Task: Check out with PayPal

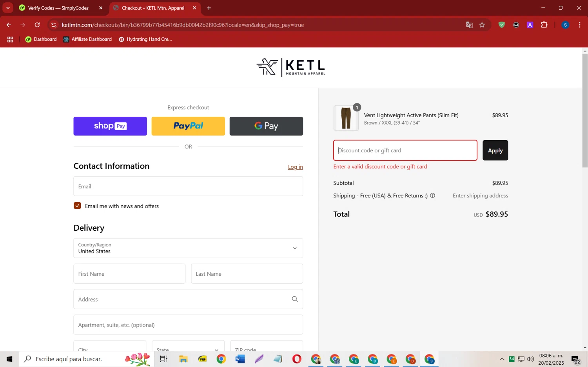Action: click(x=188, y=126)
